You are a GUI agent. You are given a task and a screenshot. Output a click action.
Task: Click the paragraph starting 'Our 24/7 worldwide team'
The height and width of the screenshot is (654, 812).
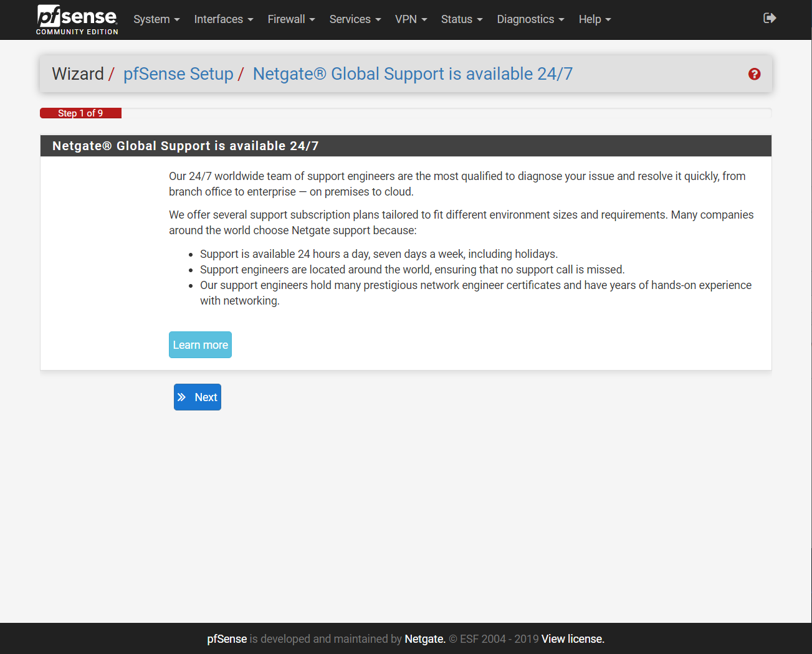[457, 184]
